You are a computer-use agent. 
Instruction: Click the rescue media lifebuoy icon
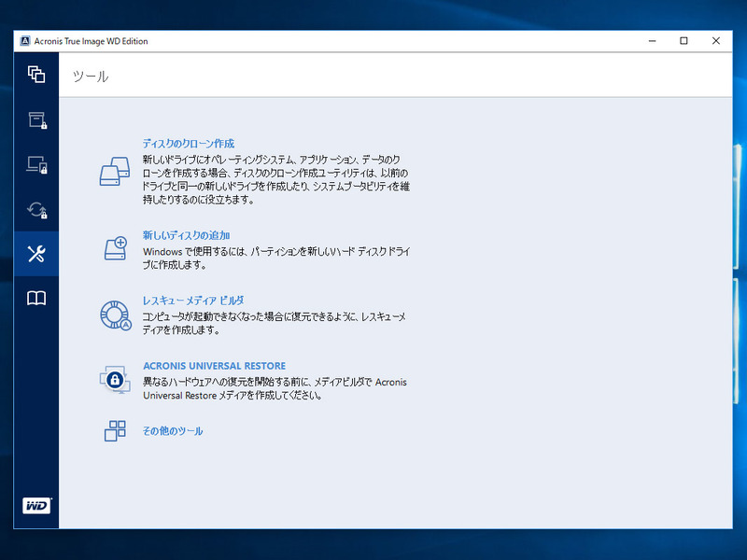116,315
